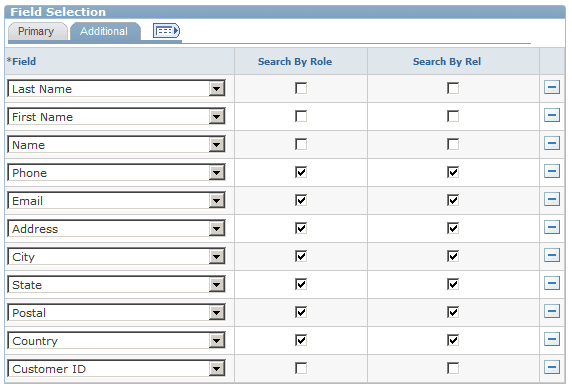Viewport: 572px width, 387px height.
Task: Check Search By Rel for First Name
Action: (x=453, y=116)
